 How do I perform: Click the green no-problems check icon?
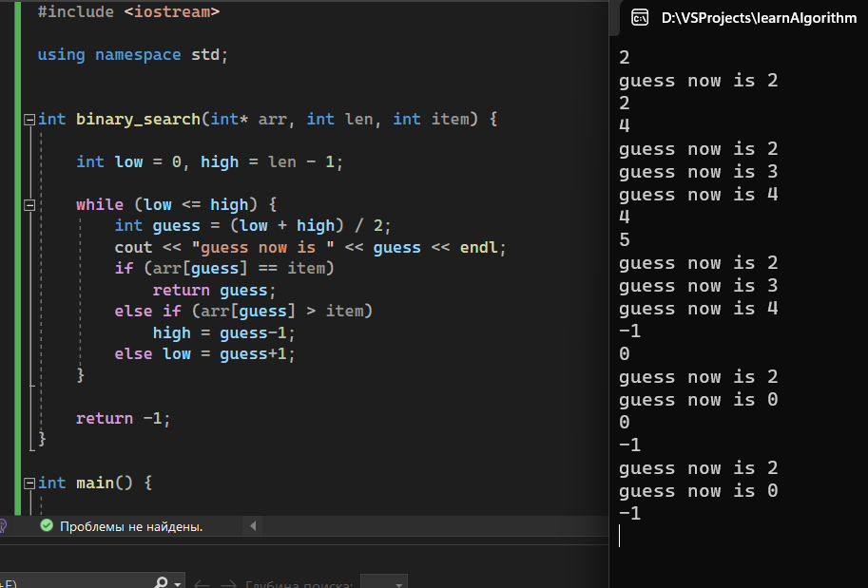coord(47,526)
